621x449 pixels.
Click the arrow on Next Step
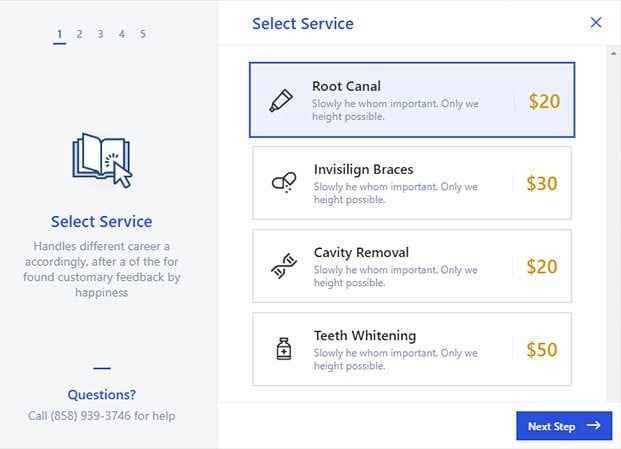pos(594,426)
